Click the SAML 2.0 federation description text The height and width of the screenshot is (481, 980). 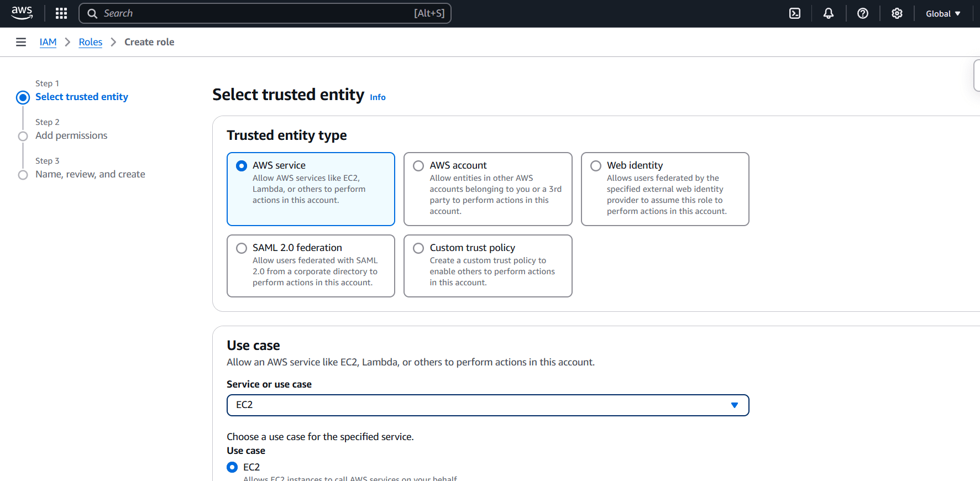[x=315, y=271]
